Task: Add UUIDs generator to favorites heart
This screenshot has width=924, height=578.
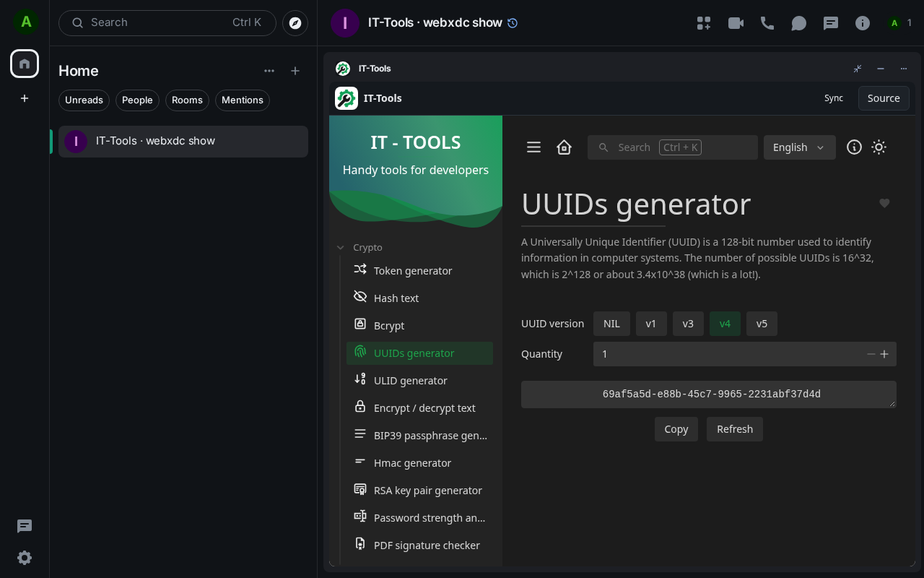Action: click(884, 203)
